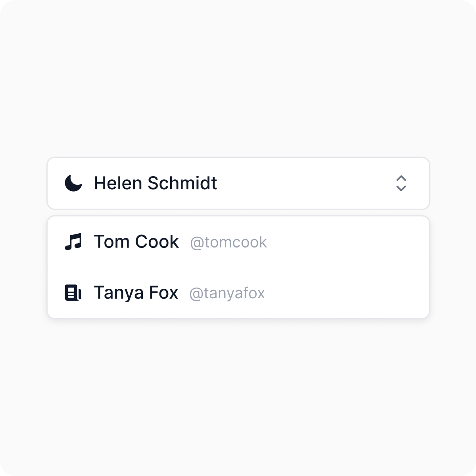Click blank space right of @tanyafox in its row

(x=345, y=293)
